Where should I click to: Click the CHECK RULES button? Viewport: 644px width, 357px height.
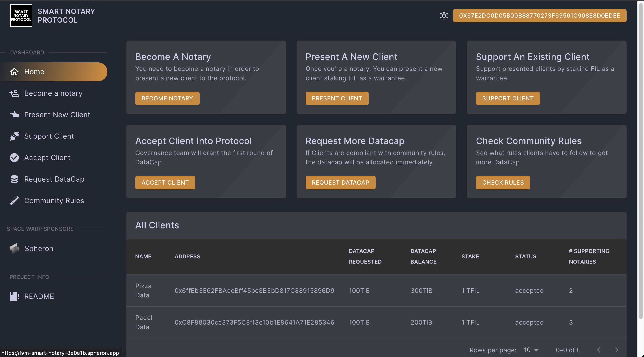[503, 183]
